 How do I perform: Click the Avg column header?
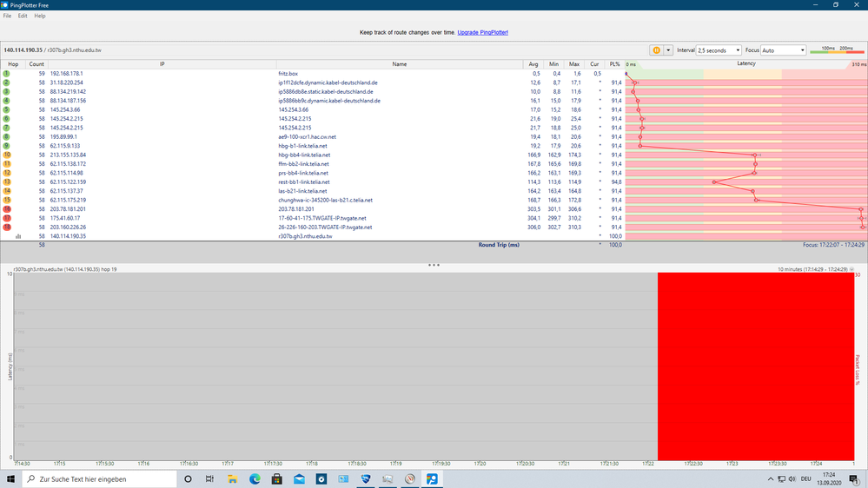533,64
